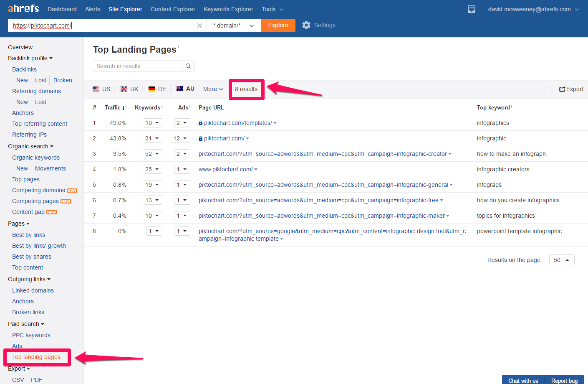
Task: Open Broken backlinks link
Action: click(63, 80)
